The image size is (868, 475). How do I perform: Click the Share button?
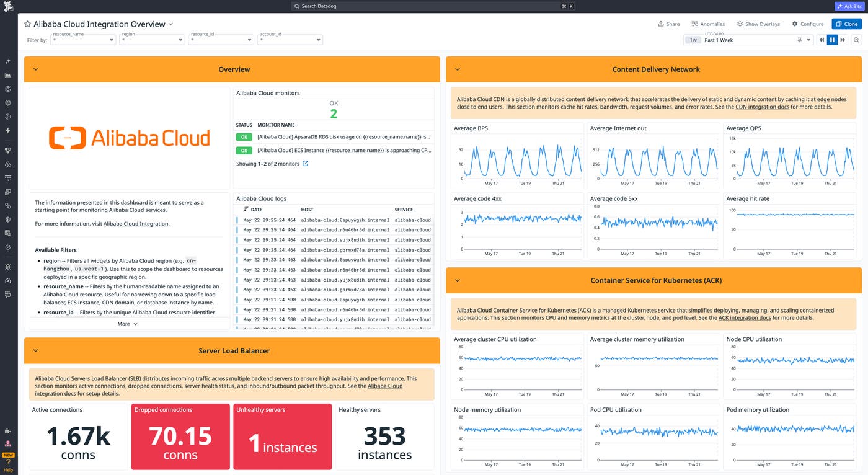(668, 24)
